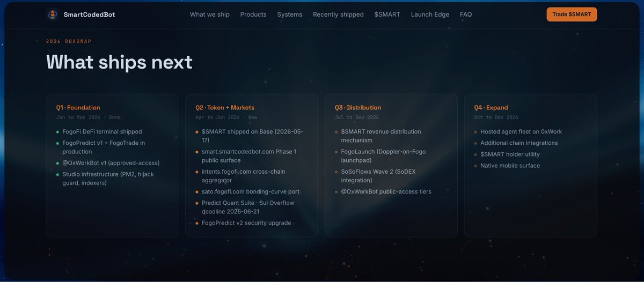The image size is (644, 282).
Task: Open the FAQ nav link
Action: point(466,14)
